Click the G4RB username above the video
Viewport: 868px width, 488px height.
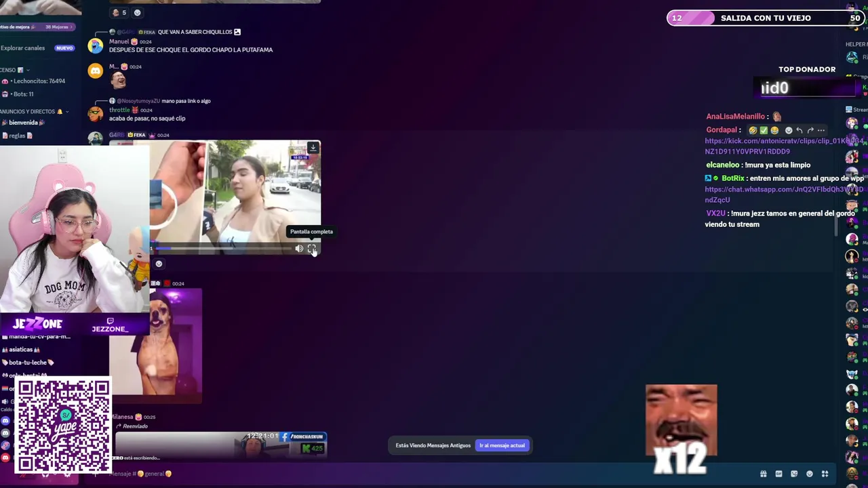pyautogui.click(x=117, y=135)
